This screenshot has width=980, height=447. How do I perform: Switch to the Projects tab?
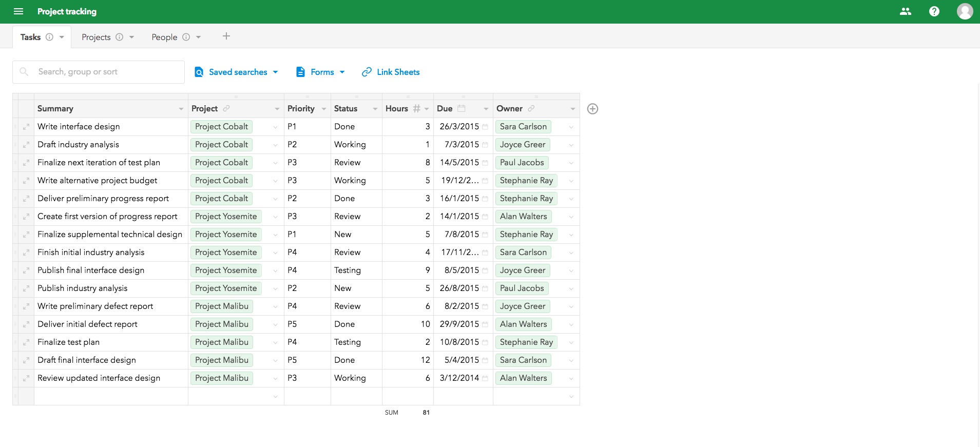coord(96,37)
